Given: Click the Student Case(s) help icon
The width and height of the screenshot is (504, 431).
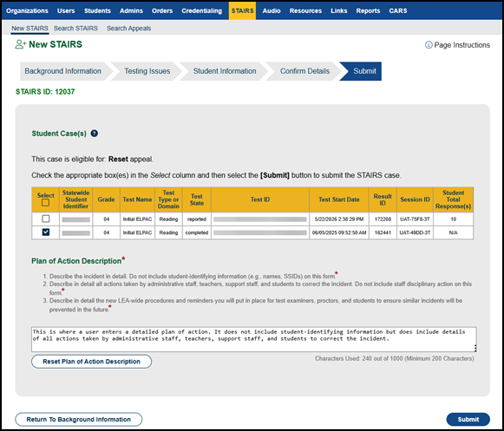Looking at the screenshot, I should coord(95,134).
